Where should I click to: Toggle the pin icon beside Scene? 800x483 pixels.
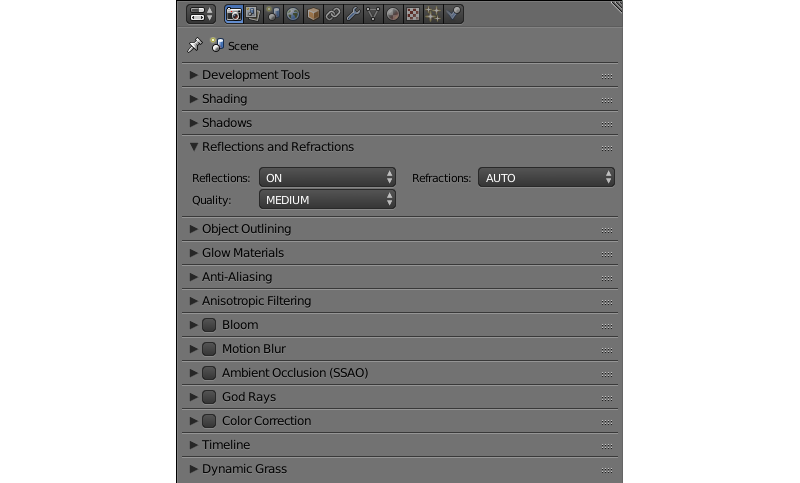194,45
